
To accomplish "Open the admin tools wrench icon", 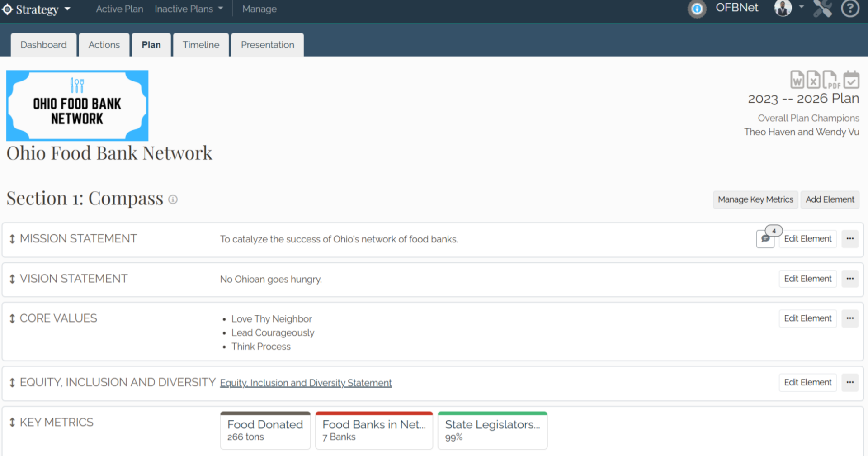I will (822, 8).
